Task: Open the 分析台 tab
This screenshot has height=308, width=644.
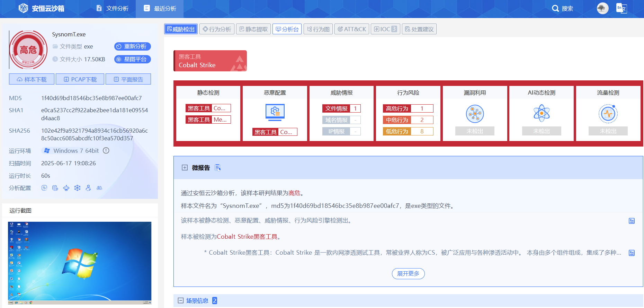Action: [287, 29]
